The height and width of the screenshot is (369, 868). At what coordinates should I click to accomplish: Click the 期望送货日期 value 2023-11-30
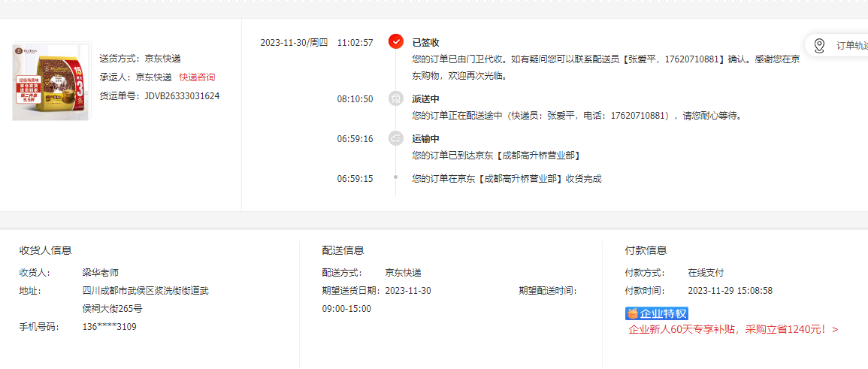click(x=408, y=291)
